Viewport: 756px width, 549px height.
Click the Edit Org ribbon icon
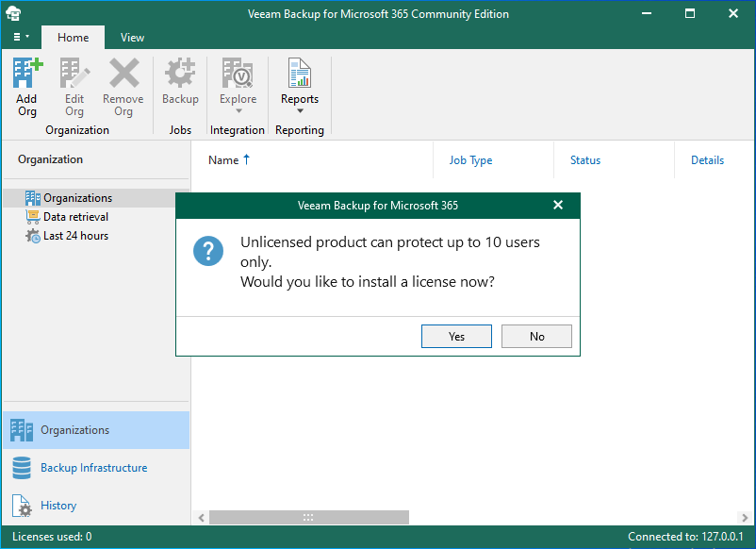point(74,73)
